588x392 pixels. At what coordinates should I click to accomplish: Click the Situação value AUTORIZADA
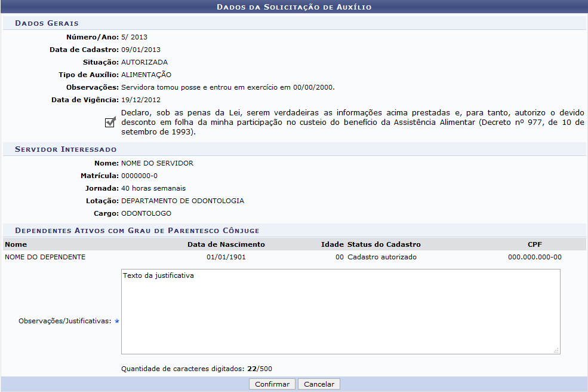pos(144,62)
